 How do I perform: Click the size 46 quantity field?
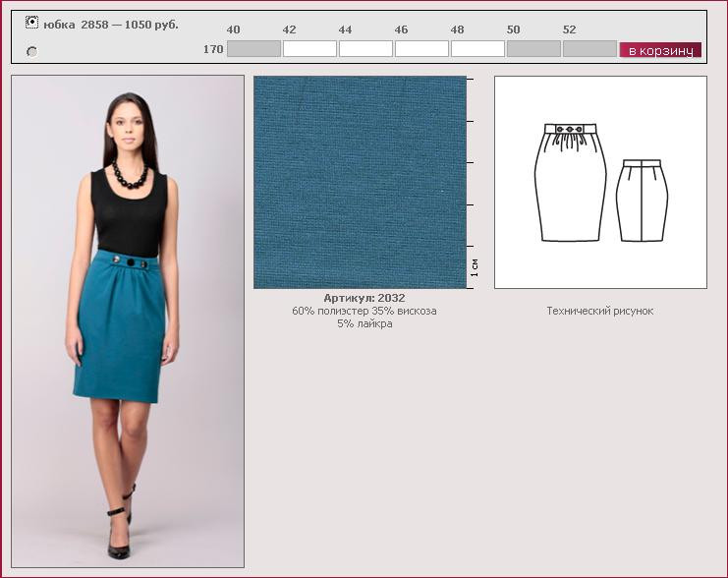click(x=421, y=48)
